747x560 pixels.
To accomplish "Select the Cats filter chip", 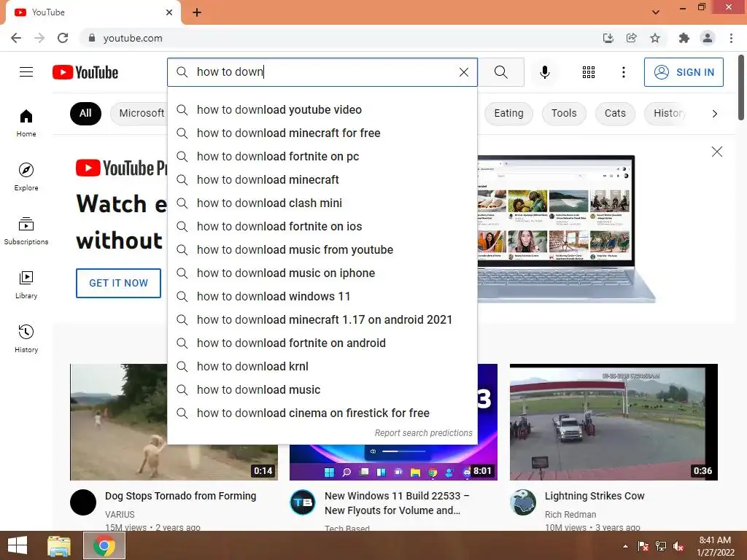I will 615,113.
